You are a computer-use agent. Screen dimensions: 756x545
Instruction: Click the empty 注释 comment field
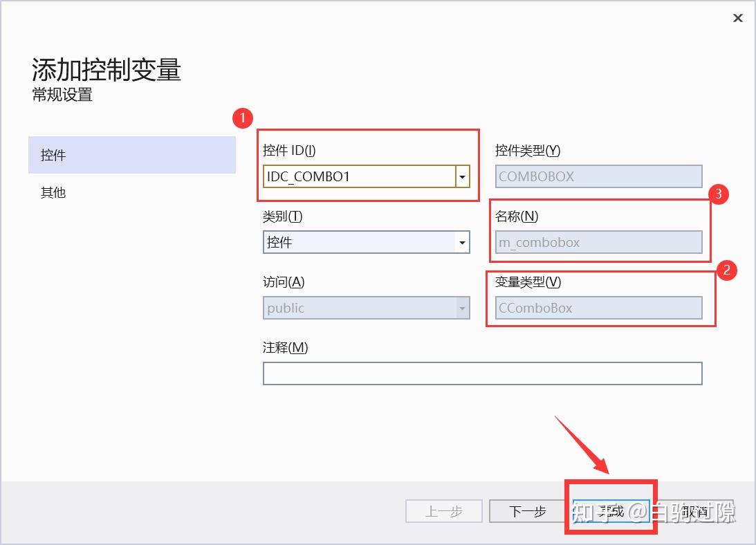482,373
